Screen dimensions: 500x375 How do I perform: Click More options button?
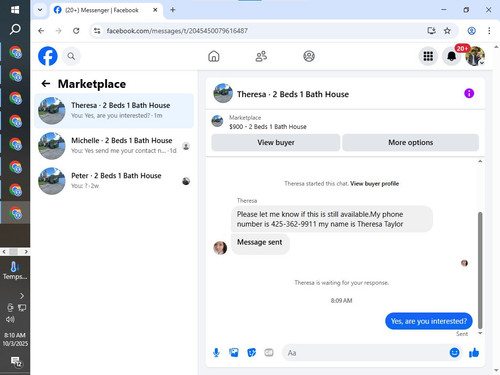click(410, 143)
